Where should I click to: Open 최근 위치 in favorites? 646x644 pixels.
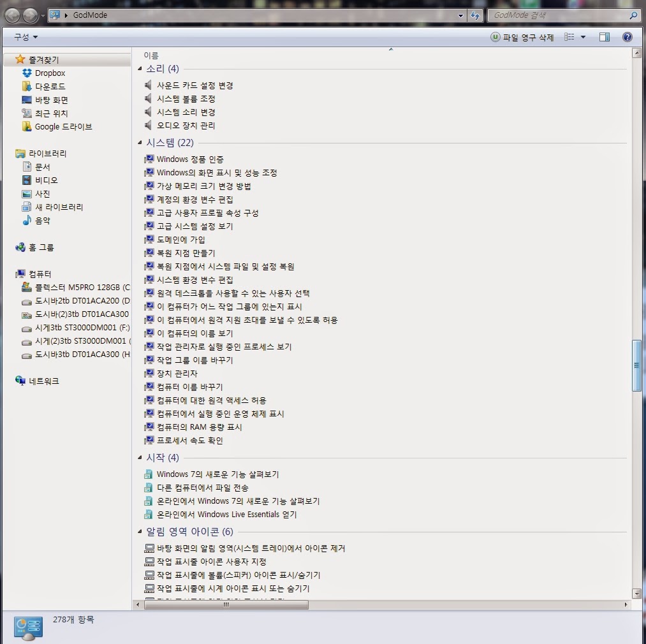[51, 113]
